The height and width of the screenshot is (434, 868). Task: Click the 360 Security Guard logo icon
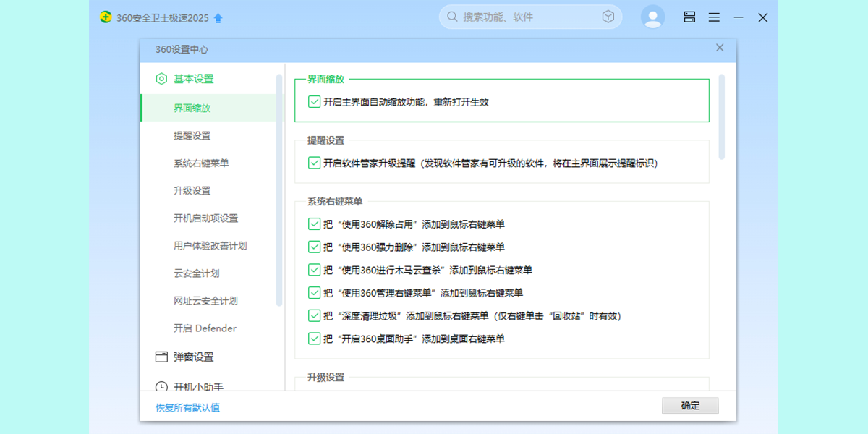coord(106,17)
